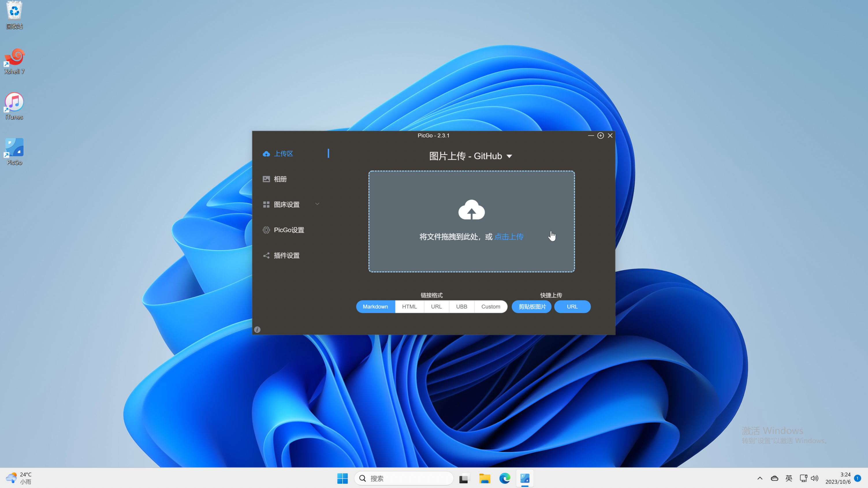Open the album (相册) page
Viewport: 868px width, 488px height.
280,179
